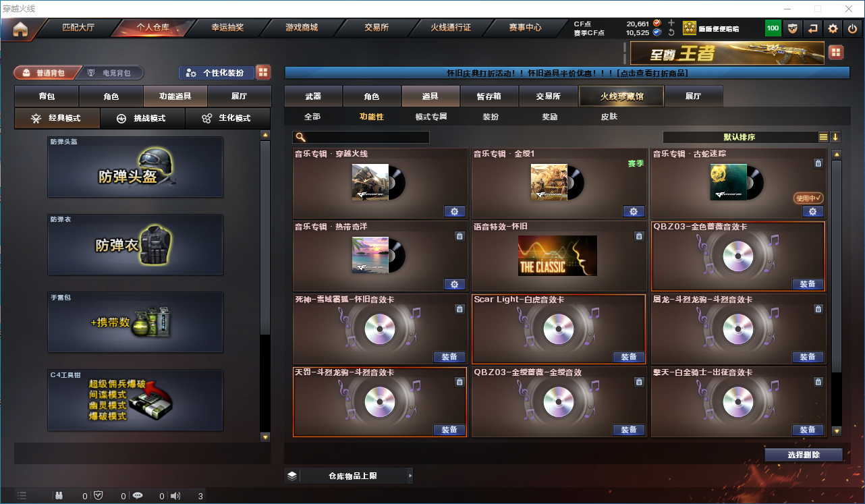Open gear settings on 穿越火线 music album

pos(454,211)
